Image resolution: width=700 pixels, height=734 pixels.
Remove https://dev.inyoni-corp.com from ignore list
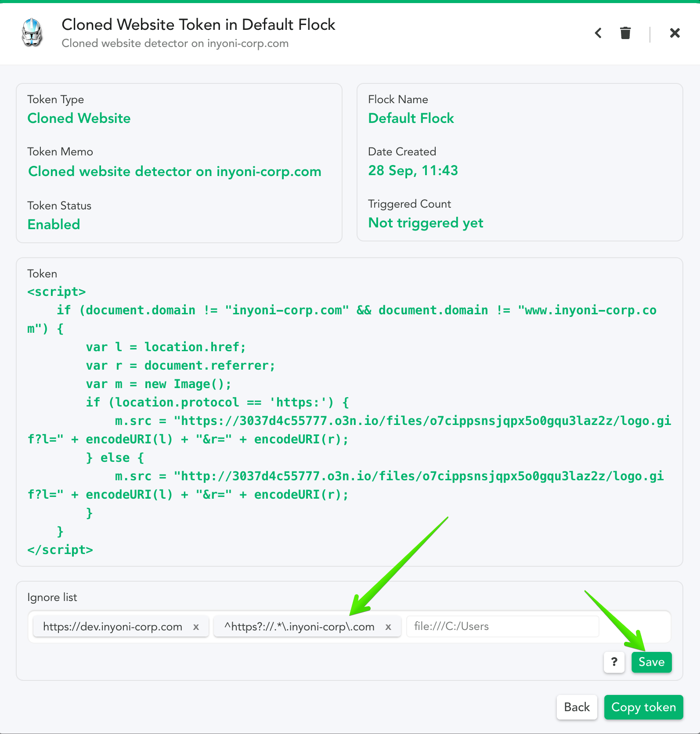point(196,627)
